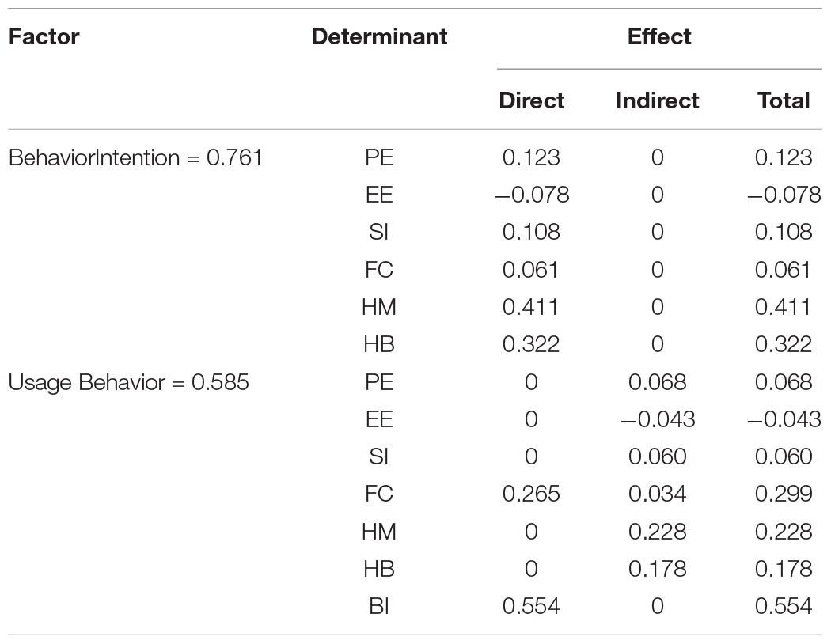Select the BI determinant label
This screenshot has height=644, width=831.
[379, 606]
